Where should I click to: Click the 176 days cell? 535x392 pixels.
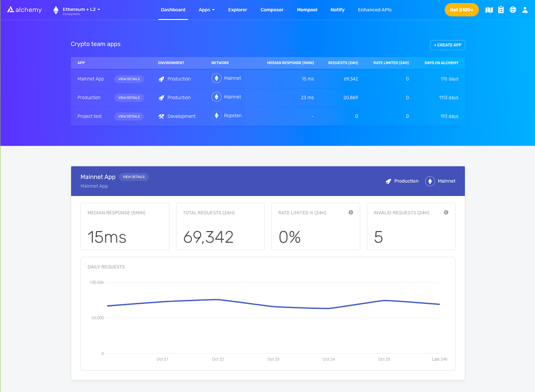(x=449, y=79)
